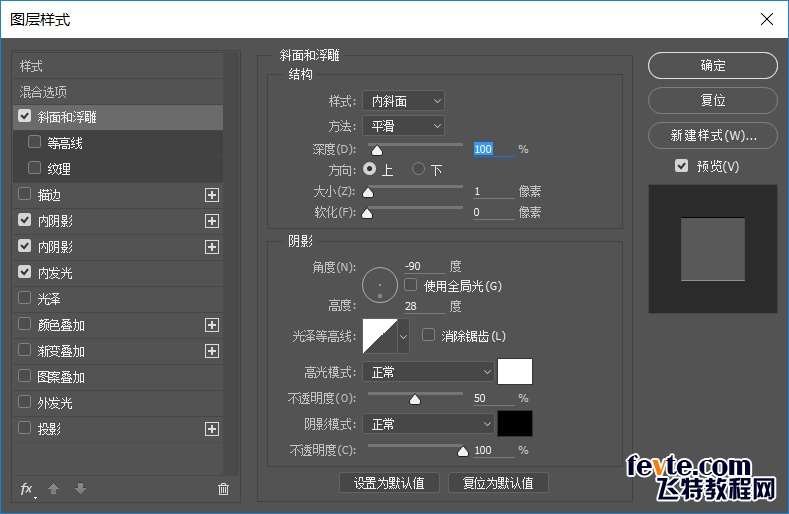Viewport: 789px width, 514px height.
Task: Click the style preview thumbnail
Action: coord(713,249)
